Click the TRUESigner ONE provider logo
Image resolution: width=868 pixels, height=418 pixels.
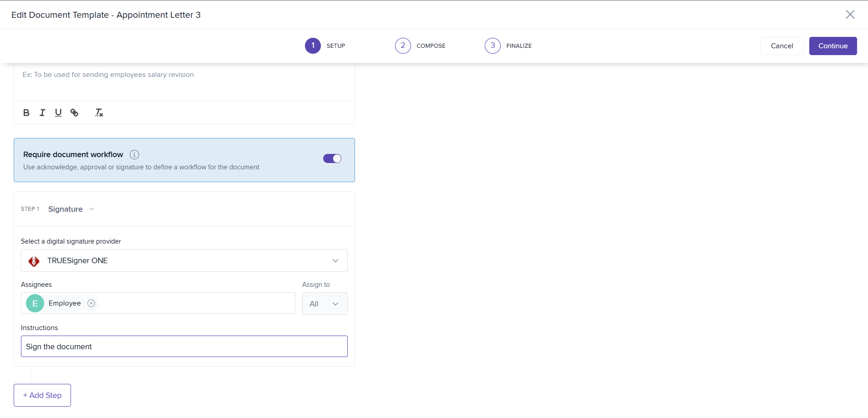(x=34, y=261)
